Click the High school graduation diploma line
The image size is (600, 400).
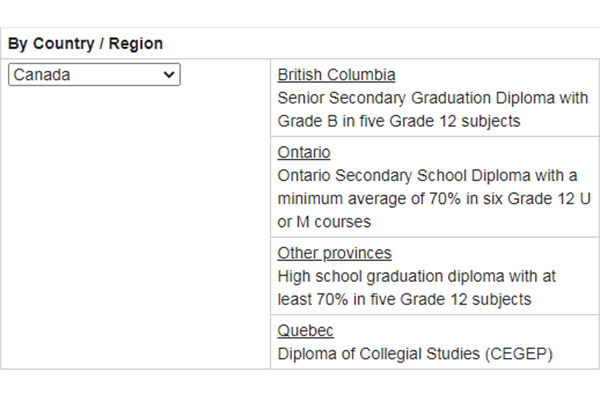pos(416,276)
